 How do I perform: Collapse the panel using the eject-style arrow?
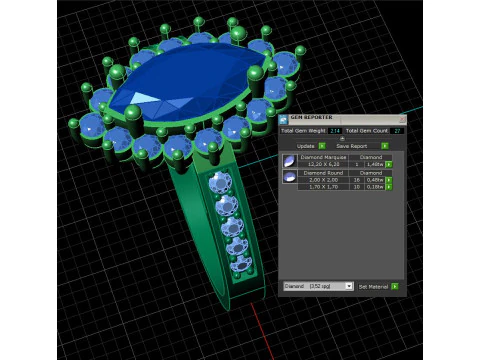point(342,138)
